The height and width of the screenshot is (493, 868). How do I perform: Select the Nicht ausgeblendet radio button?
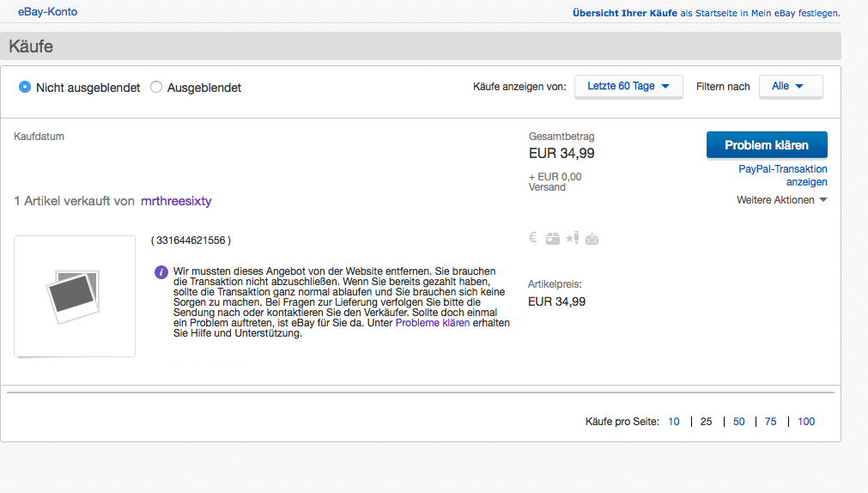pyautogui.click(x=25, y=87)
